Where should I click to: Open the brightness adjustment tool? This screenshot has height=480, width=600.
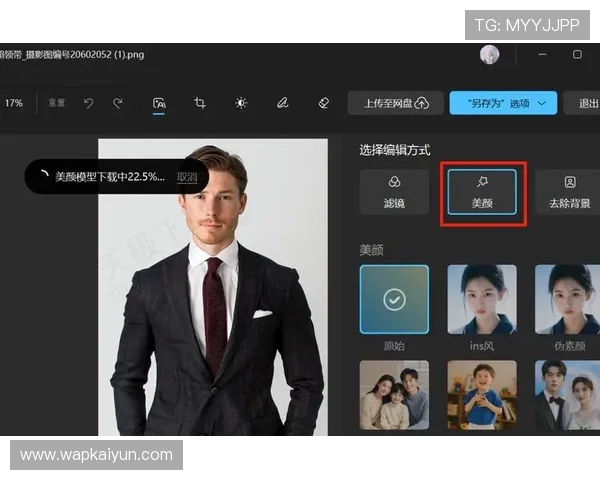click(x=241, y=103)
